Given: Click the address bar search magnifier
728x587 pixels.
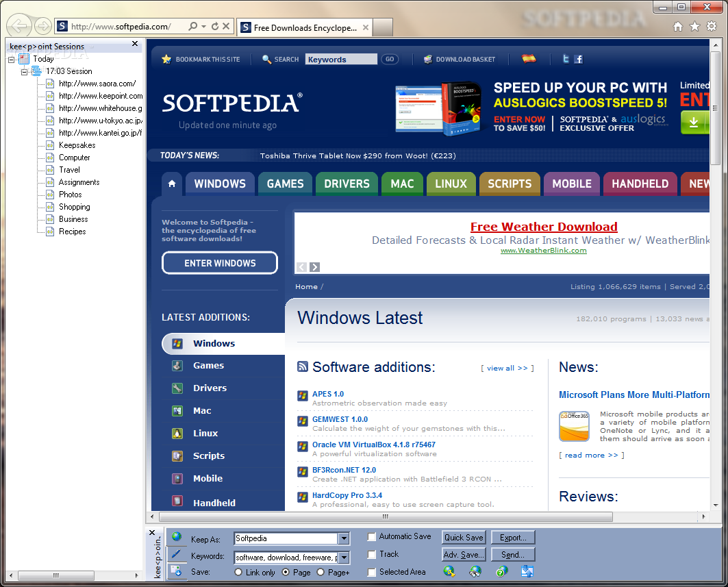Looking at the screenshot, I should coord(192,27).
